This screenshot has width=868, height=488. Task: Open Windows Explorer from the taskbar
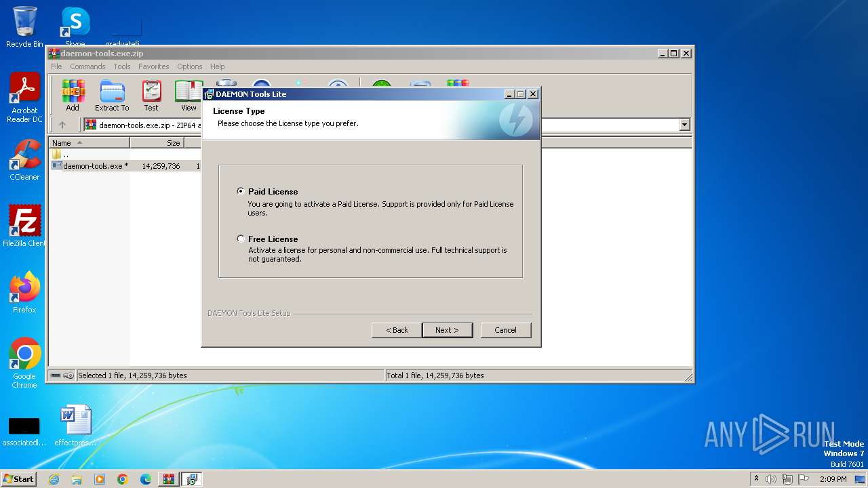[77, 479]
